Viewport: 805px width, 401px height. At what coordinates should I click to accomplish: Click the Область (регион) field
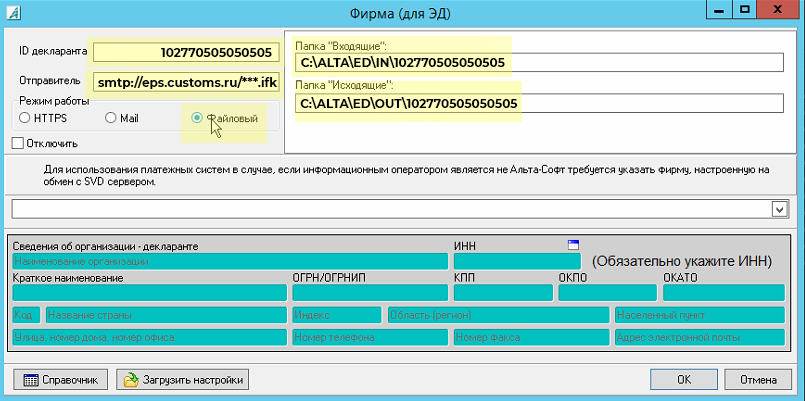pyautogui.click(x=498, y=315)
